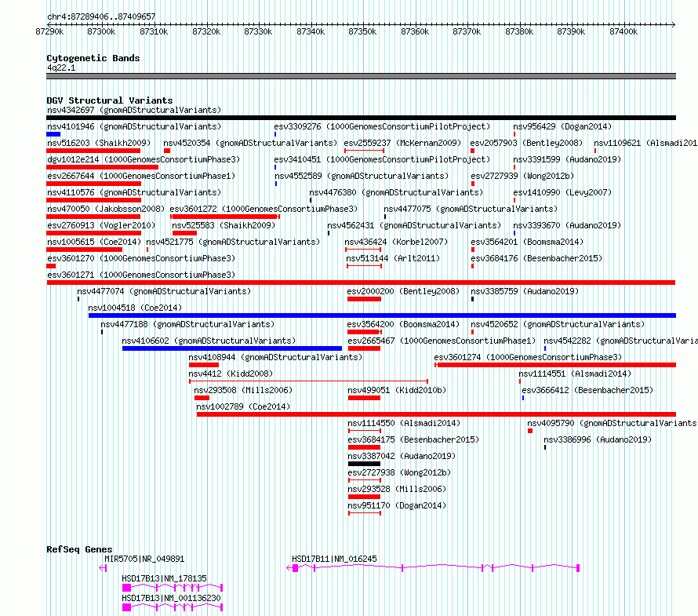Select the black nsv3387042 variant bar
The height and width of the screenshot is (616, 698).
(364, 464)
